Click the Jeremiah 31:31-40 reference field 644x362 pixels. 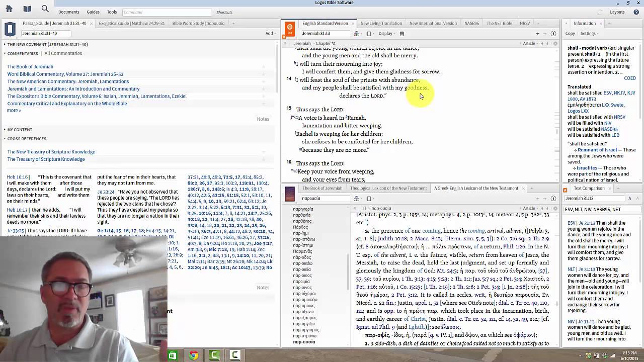[45, 34]
